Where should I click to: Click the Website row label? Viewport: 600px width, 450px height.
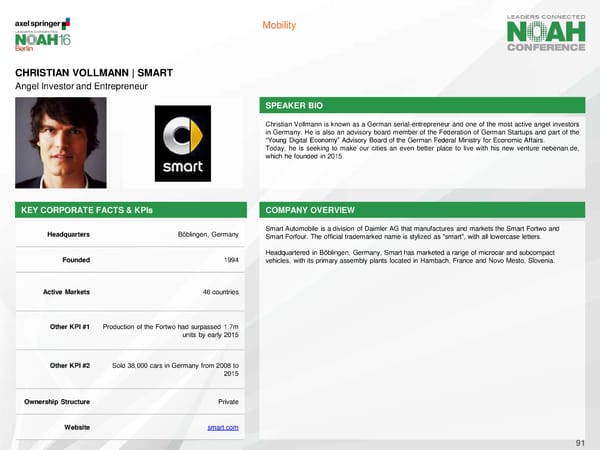(x=77, y=428)
